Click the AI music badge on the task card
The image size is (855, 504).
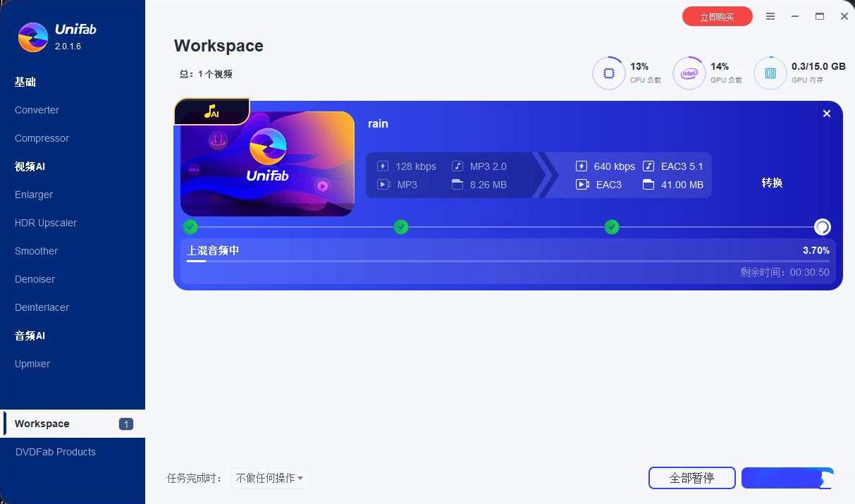(211, 111)
